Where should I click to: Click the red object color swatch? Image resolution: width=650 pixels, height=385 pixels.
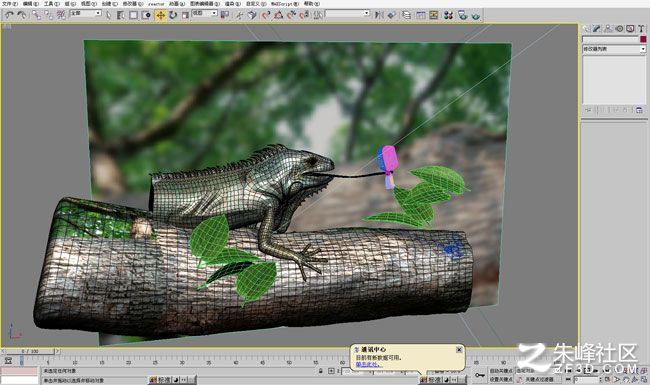click(x=643, y=39)
